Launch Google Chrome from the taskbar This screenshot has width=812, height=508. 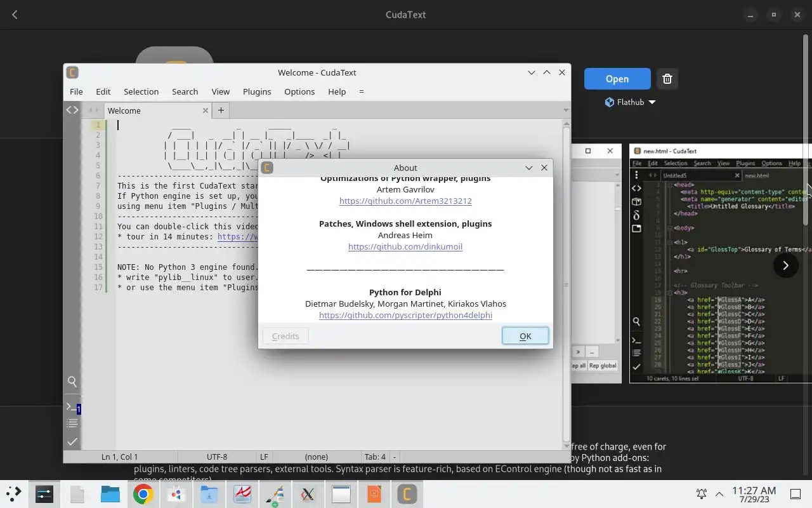pos(143,494)
